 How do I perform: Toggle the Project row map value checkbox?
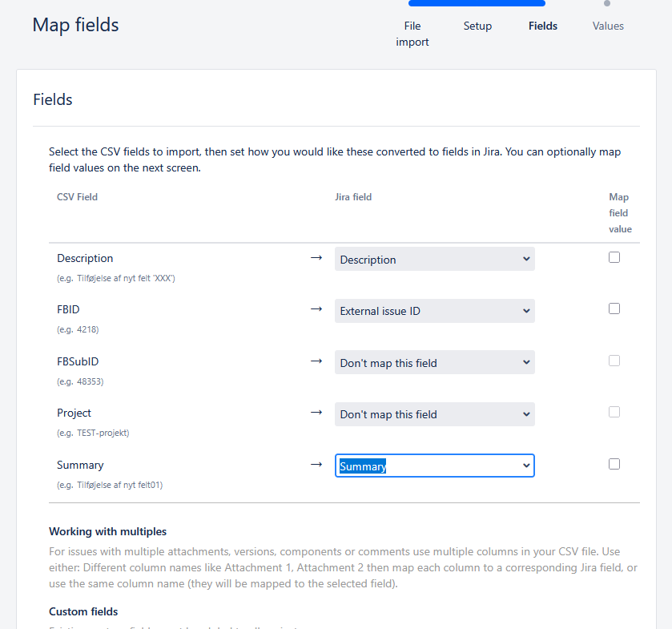coord(614,412)
